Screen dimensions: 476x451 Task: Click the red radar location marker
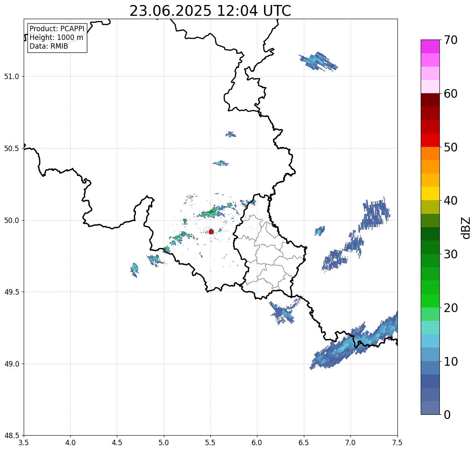pos(211,232)
